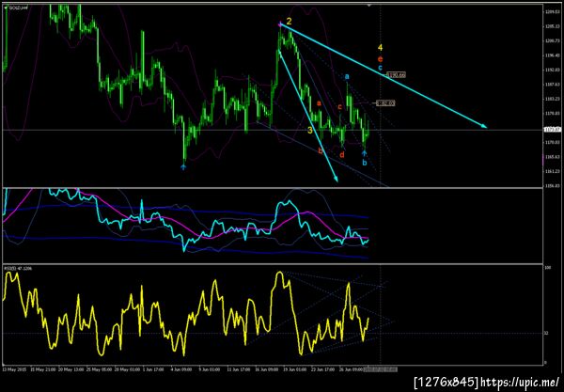Click the 1161.23 price scale value
564x392 pixels.
(x=552, y=171)
